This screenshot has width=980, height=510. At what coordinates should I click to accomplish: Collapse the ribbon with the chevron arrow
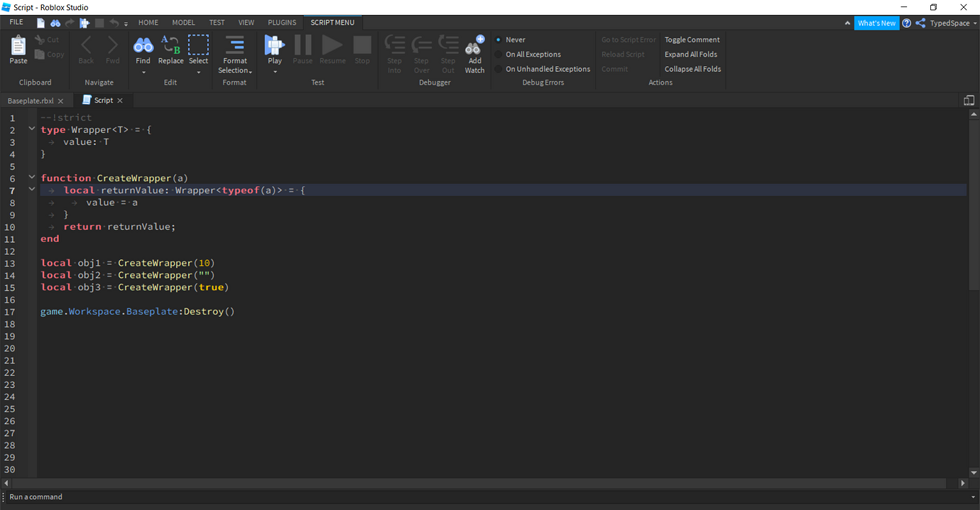pos(847,22)
